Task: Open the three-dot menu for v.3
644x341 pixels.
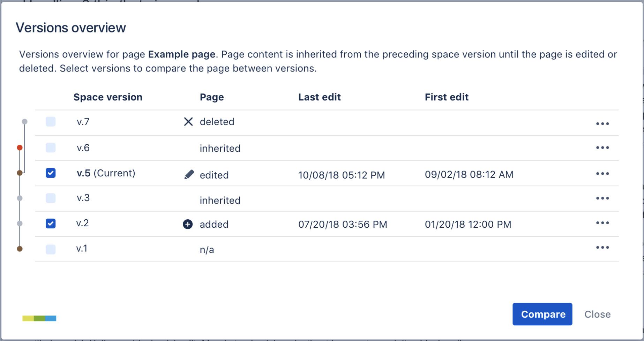Action: coord(602,198)
